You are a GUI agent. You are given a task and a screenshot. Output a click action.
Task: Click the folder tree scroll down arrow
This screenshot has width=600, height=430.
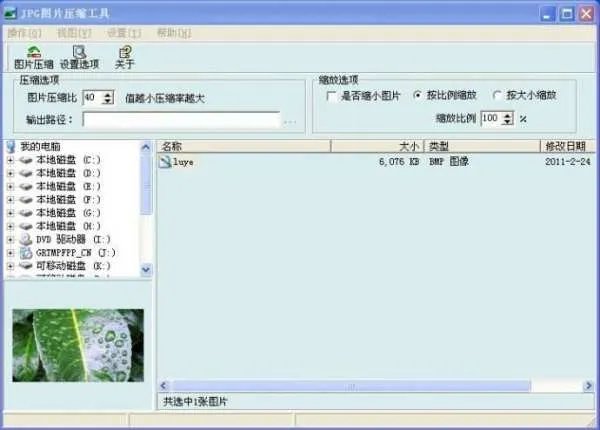click(146, 269)
